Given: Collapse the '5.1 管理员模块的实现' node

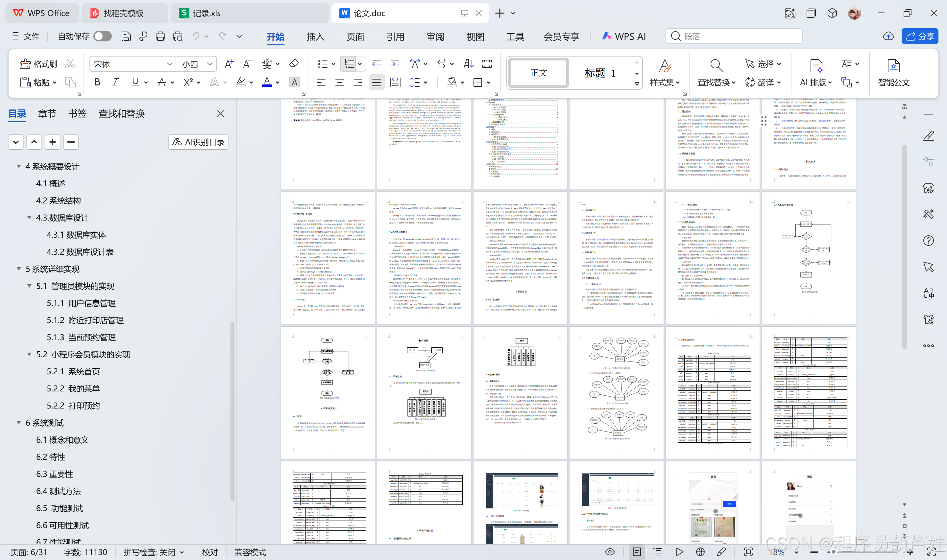Looking at the screenshot, I should [29, 286].
